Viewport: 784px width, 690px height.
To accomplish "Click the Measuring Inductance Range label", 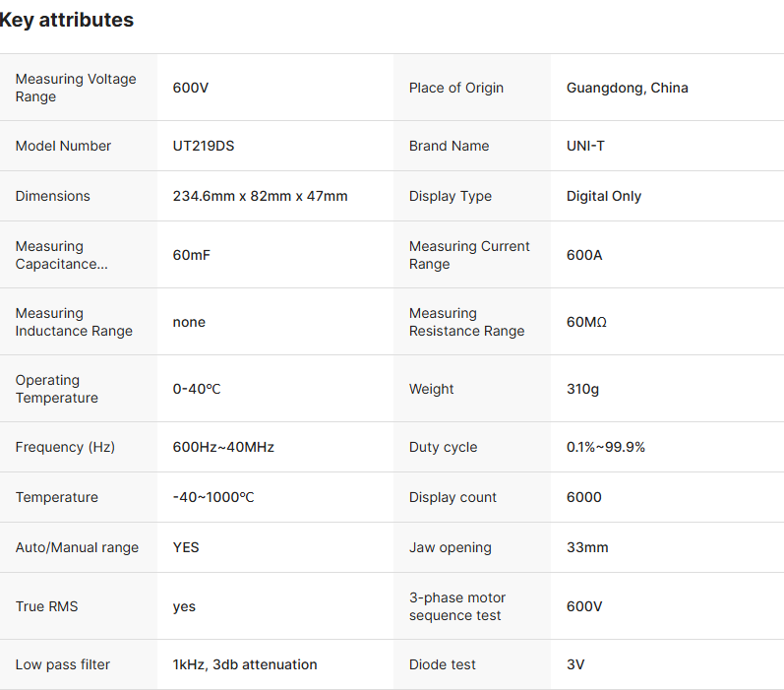I will [74, 322].
